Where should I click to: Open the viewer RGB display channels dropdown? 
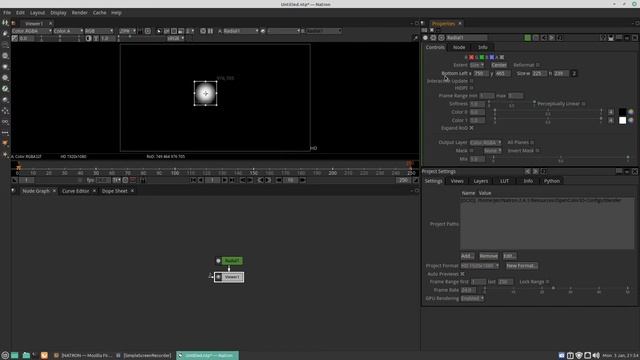(99, 31)
